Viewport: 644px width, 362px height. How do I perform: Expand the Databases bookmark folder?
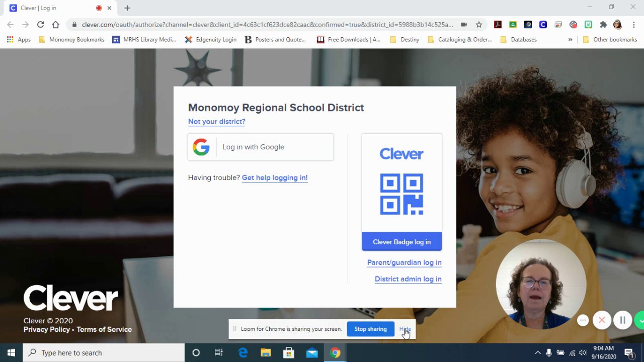pyautogui.click(x=519, y=39)
